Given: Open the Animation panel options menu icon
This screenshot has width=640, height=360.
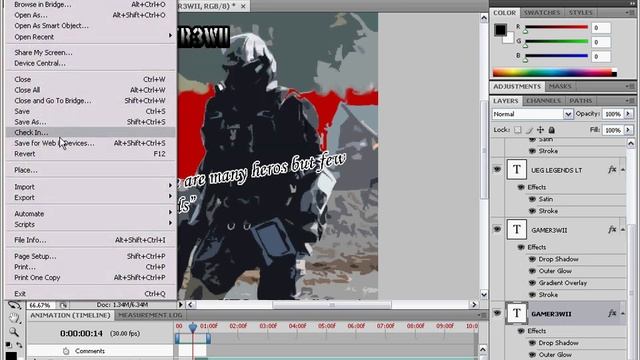Looking at the screenshot, I should click(482, 315).
